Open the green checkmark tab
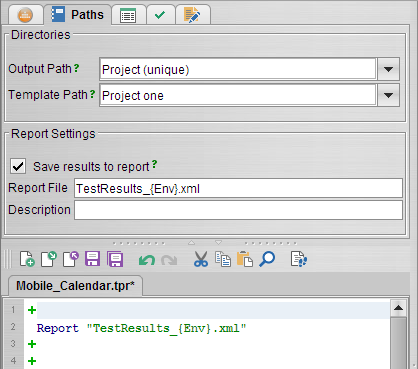 tap(160, 15)
